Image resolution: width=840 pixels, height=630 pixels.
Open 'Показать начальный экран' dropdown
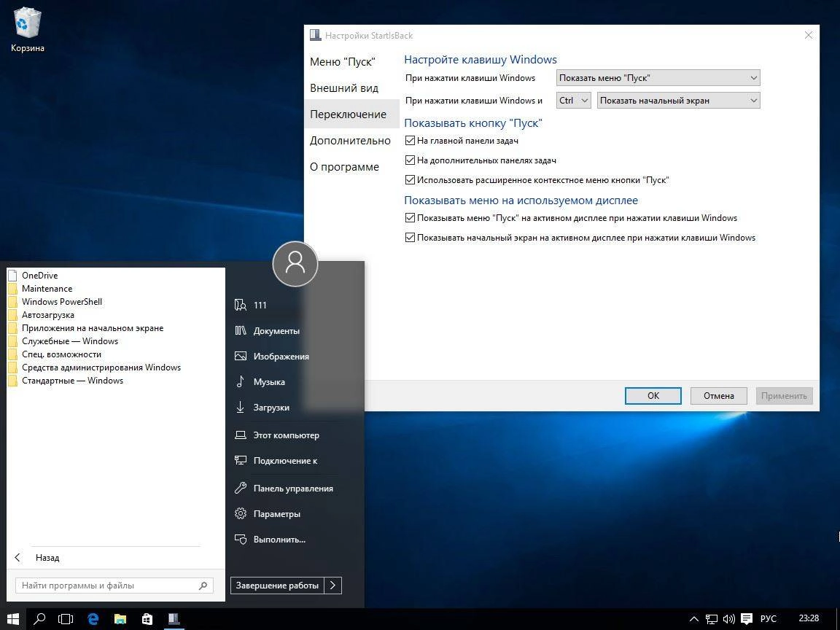(678, 100)
